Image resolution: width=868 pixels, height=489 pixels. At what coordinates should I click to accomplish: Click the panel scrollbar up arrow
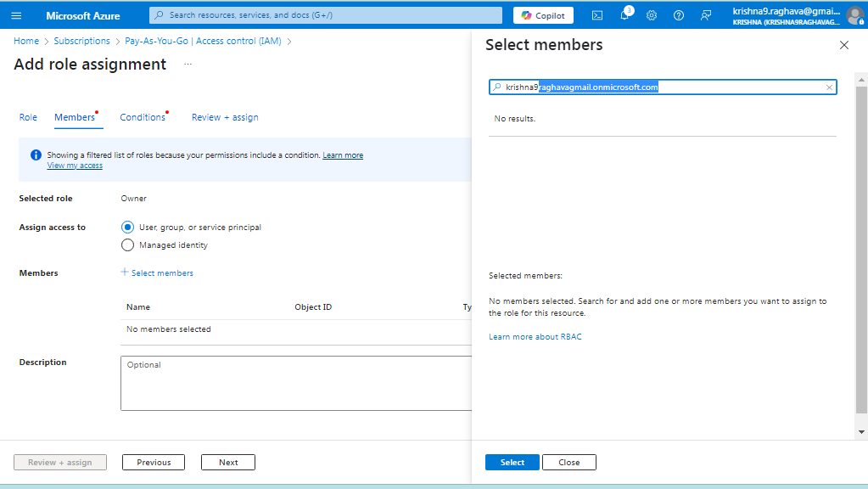click(861, 80)
